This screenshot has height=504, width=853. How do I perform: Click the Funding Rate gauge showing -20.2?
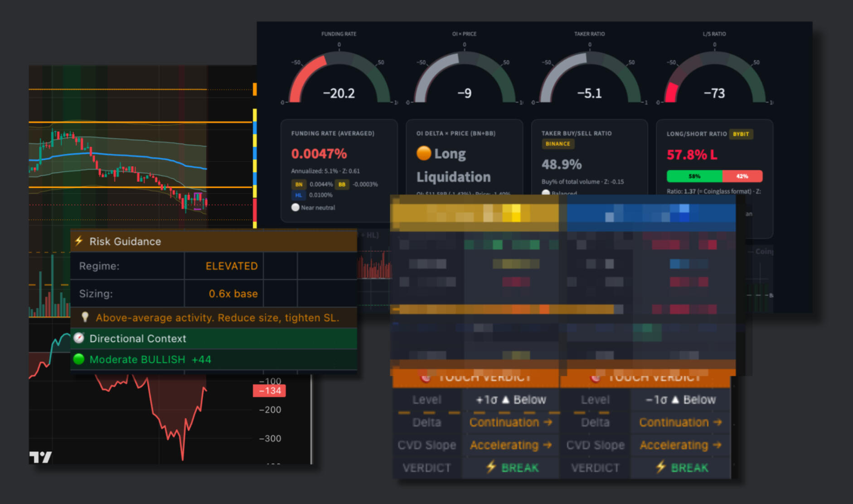(x=339, y=77)
